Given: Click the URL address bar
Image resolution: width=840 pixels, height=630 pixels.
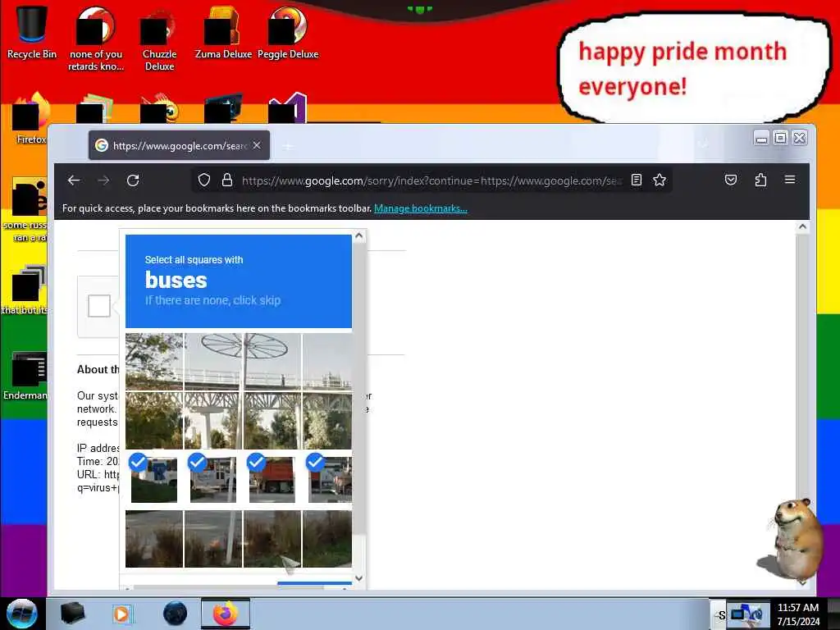Looking at the screenshot, I should [431, 180].
